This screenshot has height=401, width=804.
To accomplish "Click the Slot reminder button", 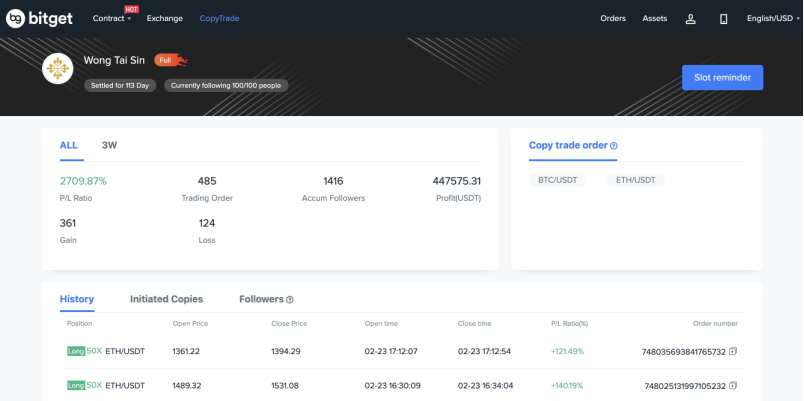I will tap(722, 77).
